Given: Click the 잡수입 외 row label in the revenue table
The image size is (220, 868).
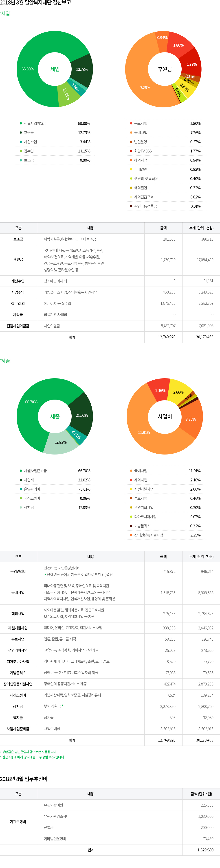Looking at the screenshot, I should point(18,304).
